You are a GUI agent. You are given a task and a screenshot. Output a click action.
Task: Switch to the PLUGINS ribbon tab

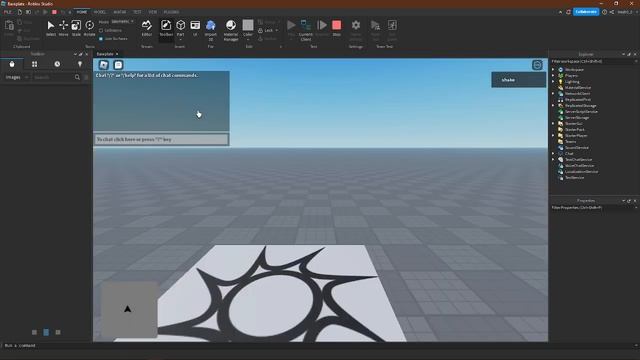pyautogui.click(x=171, y=12)
